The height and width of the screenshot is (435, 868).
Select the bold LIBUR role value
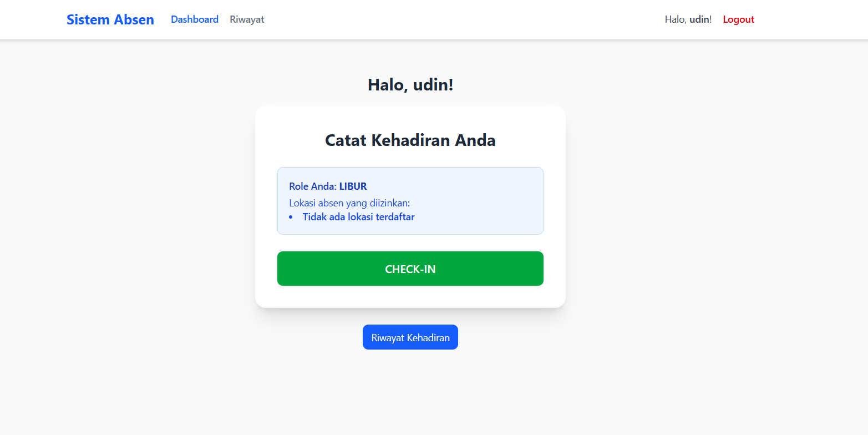(x=353, y=186)
